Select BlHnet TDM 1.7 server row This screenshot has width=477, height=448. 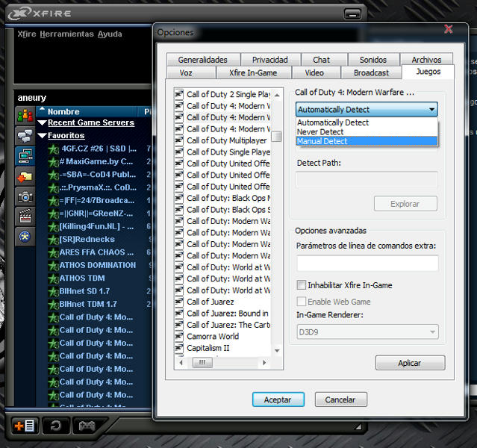pyautogui.click(x=94, y=305)
